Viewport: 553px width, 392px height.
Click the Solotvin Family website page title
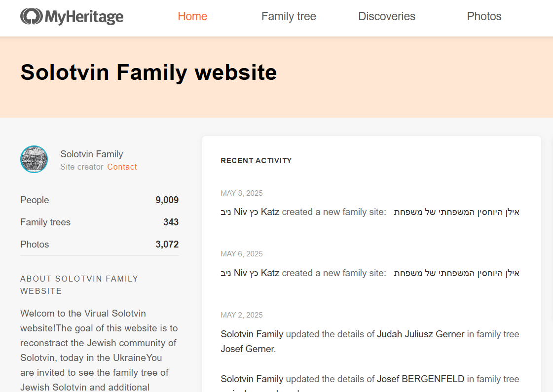(x=148, y=72)
